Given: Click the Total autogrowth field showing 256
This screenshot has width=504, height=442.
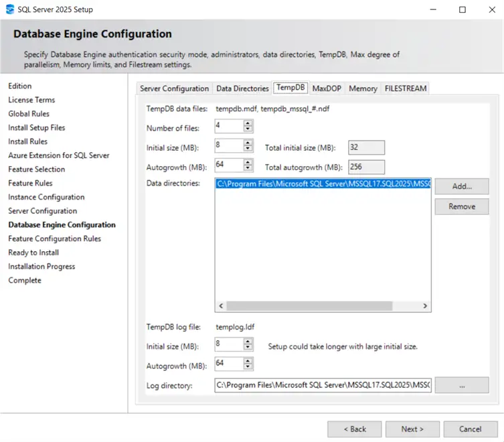Looking at the screenshot, I should tap(366, 167).
